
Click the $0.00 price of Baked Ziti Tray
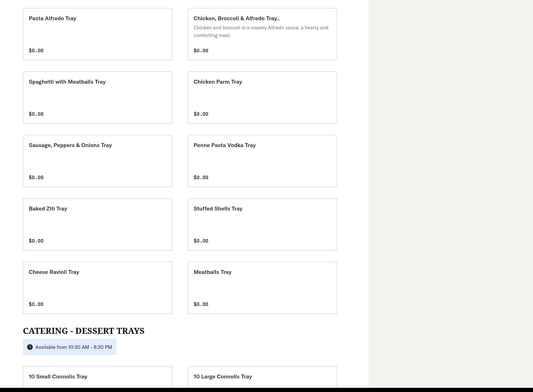[36, 241]
